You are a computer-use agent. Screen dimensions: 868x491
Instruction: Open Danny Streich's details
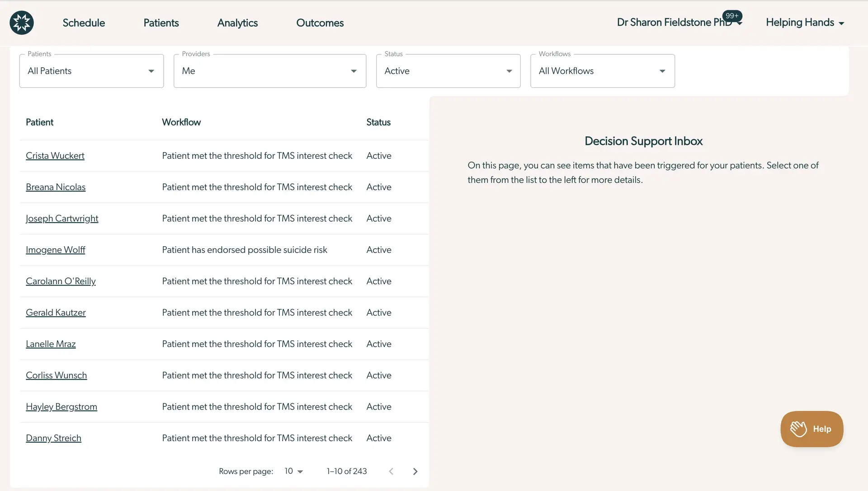(53, 438)
